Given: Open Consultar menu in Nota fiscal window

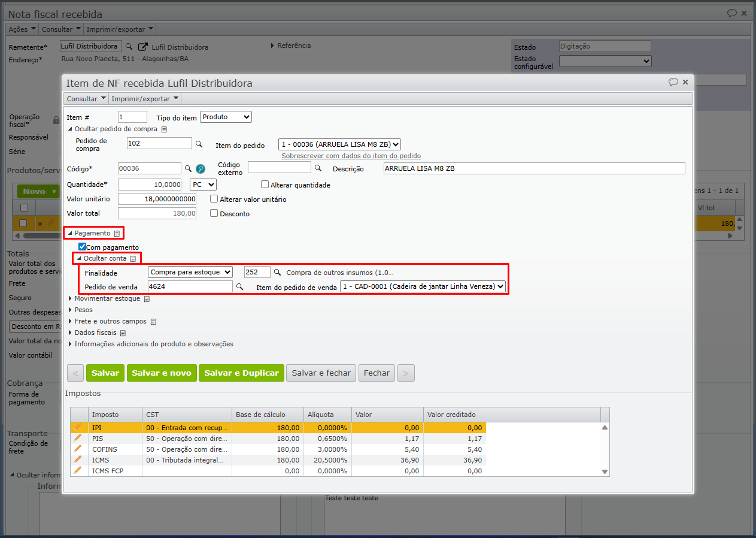Looking at the screenshot, I should (61, 29).
